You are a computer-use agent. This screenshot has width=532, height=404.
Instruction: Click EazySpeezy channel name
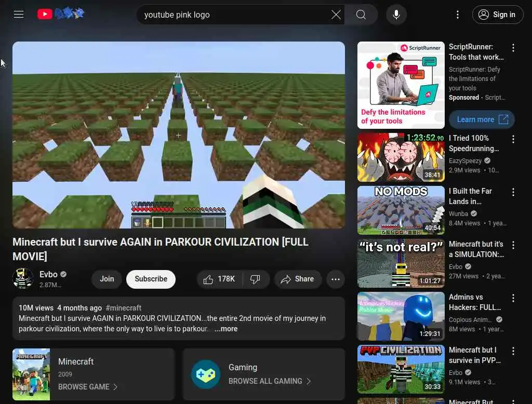coord(465,161)
